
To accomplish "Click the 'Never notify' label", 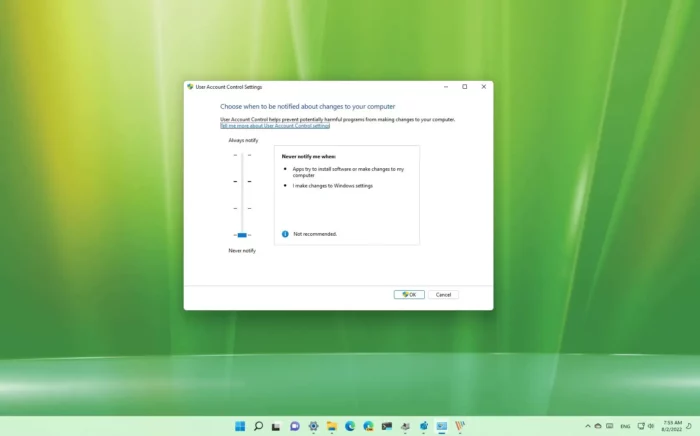I will (x=242, y=250).
